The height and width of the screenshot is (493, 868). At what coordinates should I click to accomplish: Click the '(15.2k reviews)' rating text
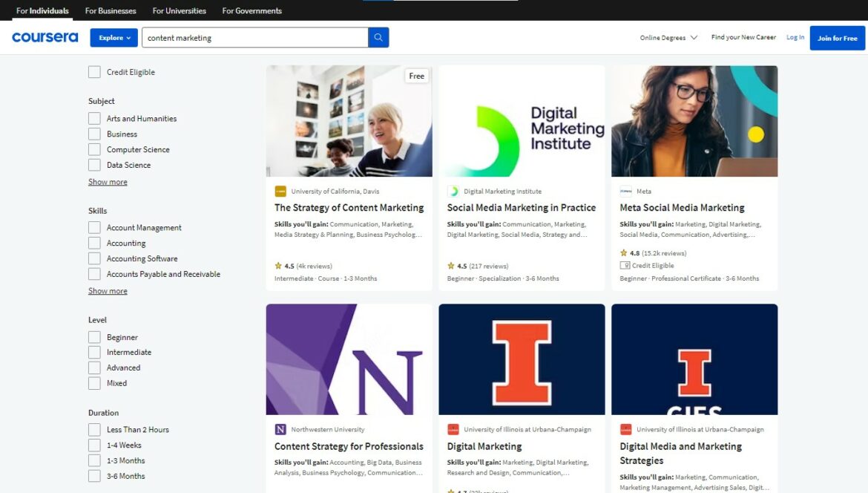pos(664,253)
